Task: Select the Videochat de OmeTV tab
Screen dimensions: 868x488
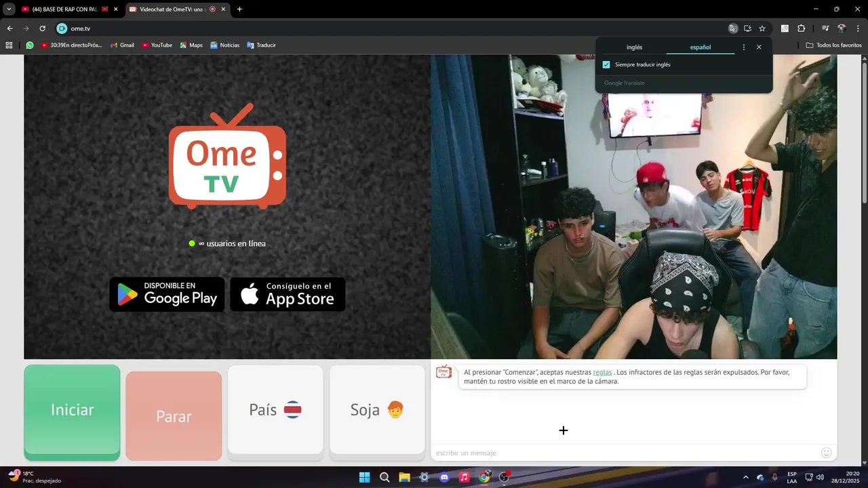Action: [x=171, y=9]
